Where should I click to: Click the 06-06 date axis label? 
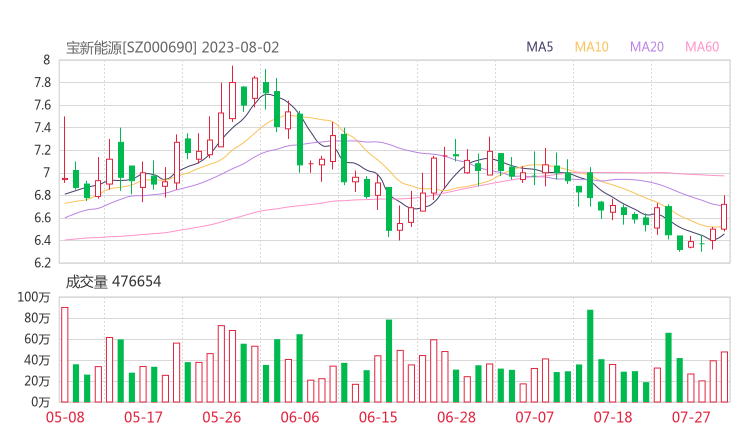coord(300,417)
